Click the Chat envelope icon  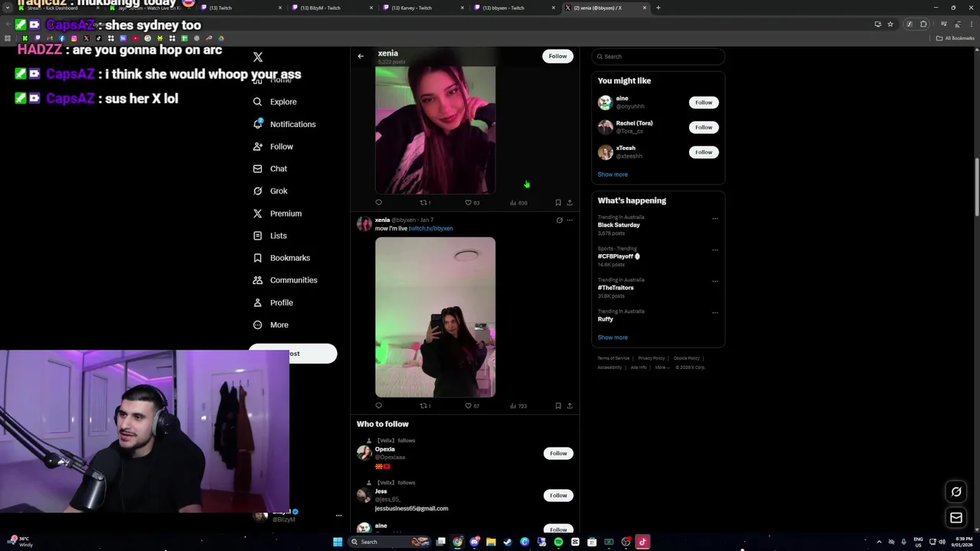pos(257,168)
